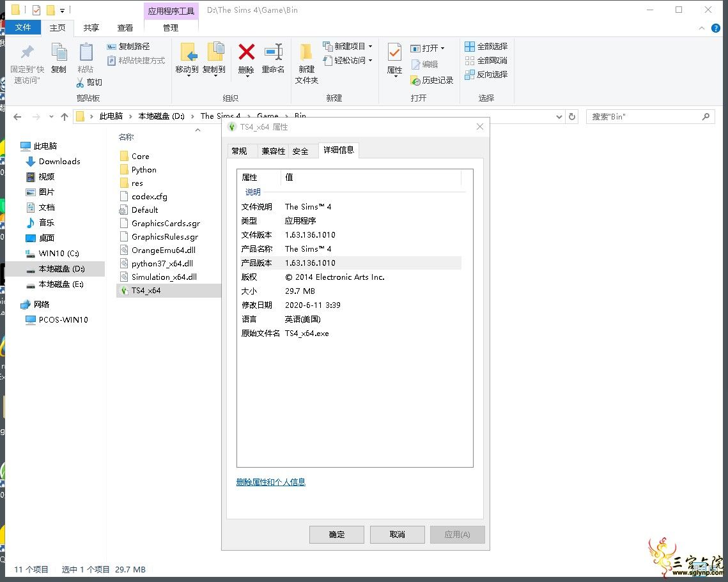Click the ribbon Properties (属性) icon

click(394, 52)
